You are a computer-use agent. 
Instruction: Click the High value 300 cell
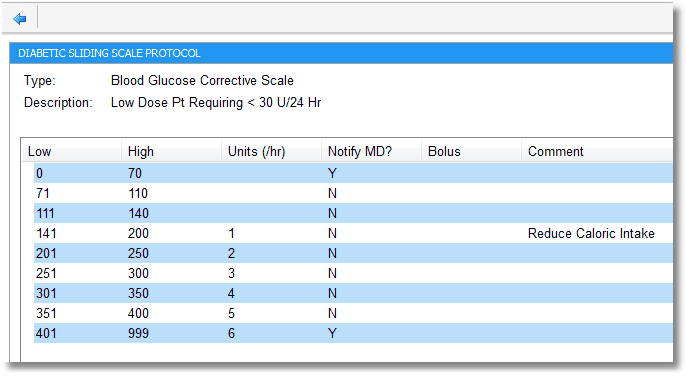click(138, 273)
